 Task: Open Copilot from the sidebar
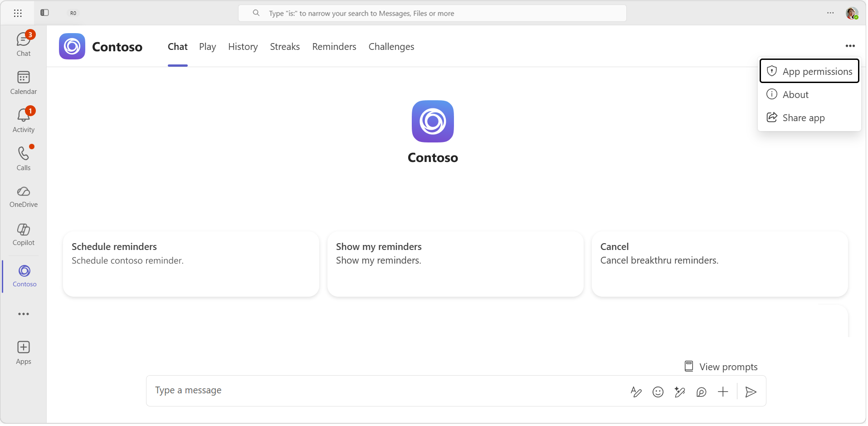coord(23,234)
